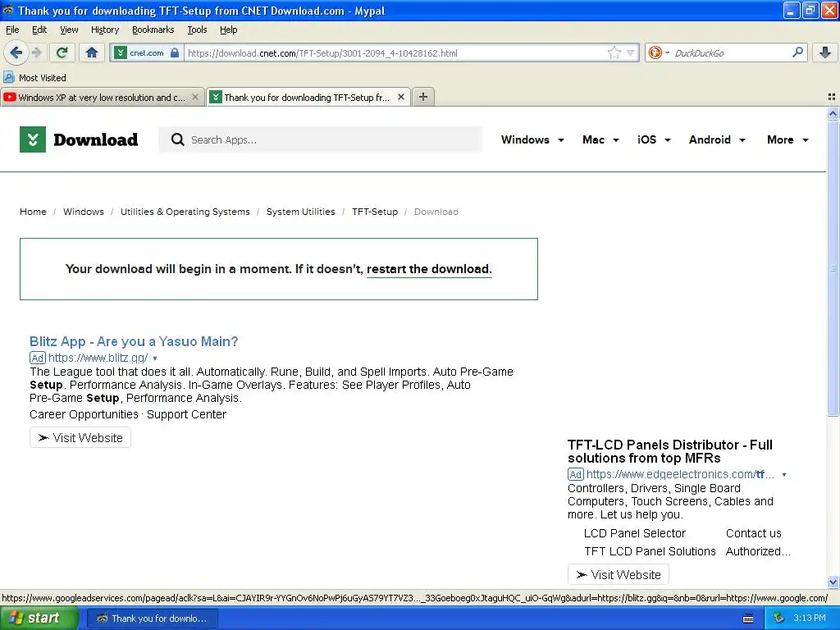This screenshot has width=840, height=630.
Task: Open the Most Visited bookmarks folder
Action: click(35, 78)
